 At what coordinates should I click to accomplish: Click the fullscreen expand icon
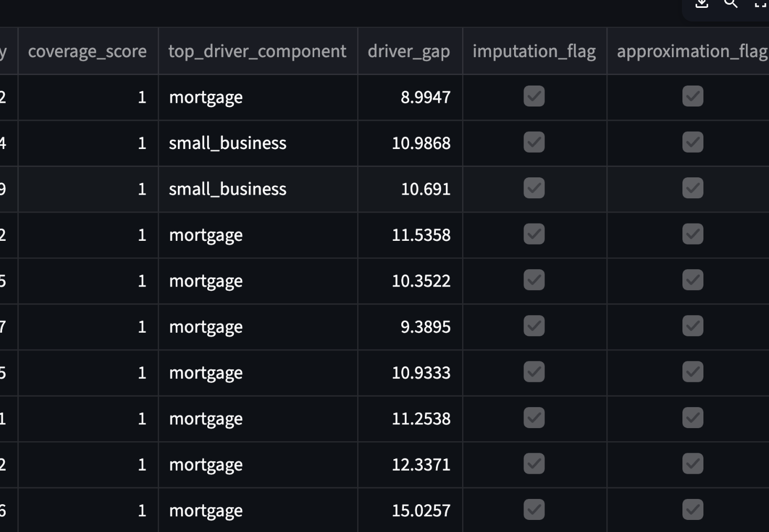coord(762,4)
